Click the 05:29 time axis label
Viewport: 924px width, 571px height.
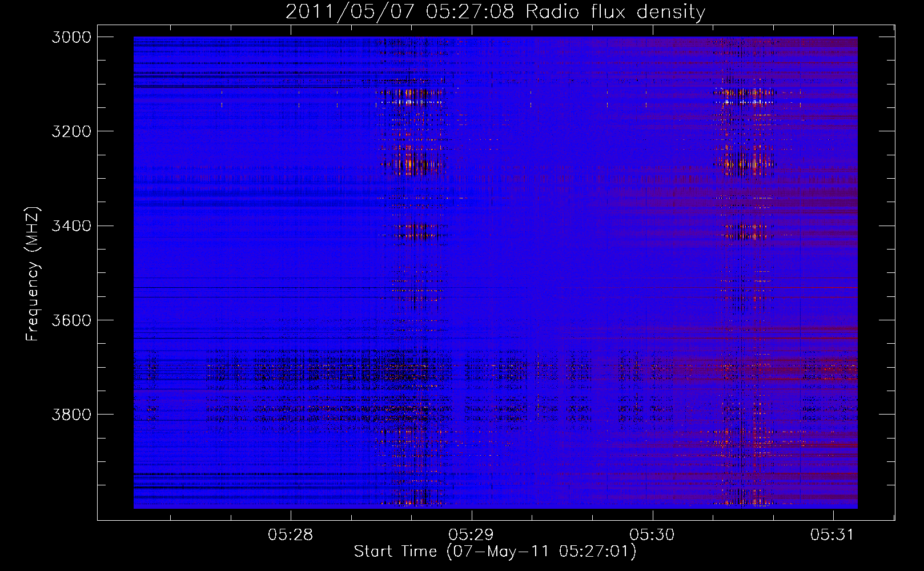[x=471, y=534]
